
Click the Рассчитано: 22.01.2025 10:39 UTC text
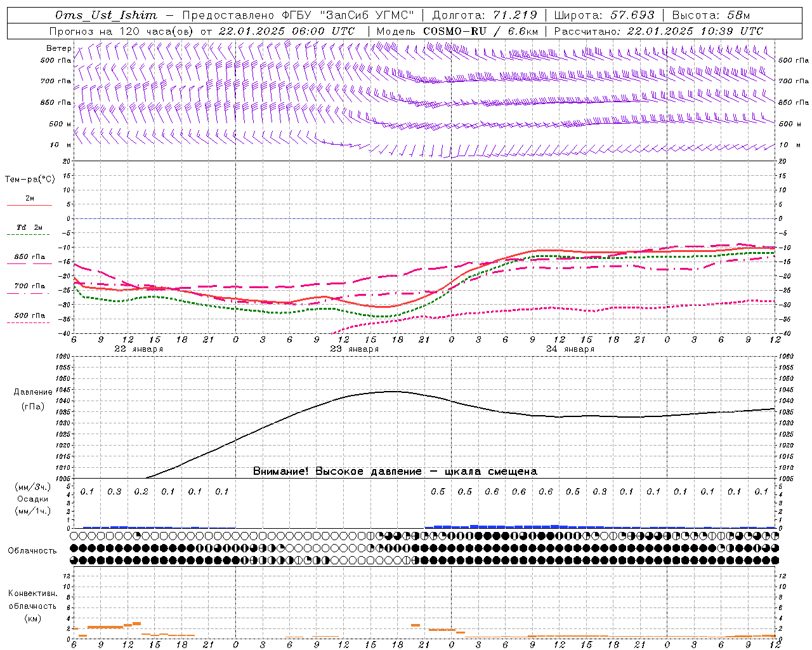click(658, 31)
